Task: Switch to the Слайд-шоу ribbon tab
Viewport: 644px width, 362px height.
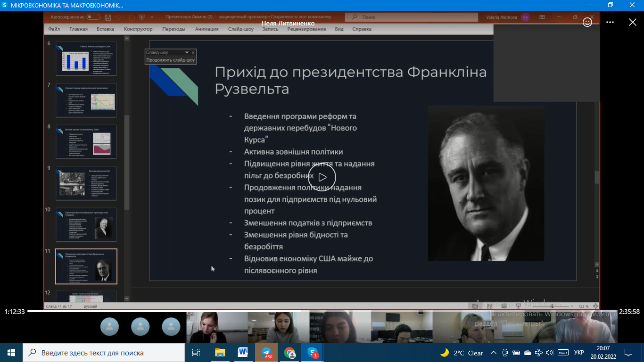Action: click(240, 29)
